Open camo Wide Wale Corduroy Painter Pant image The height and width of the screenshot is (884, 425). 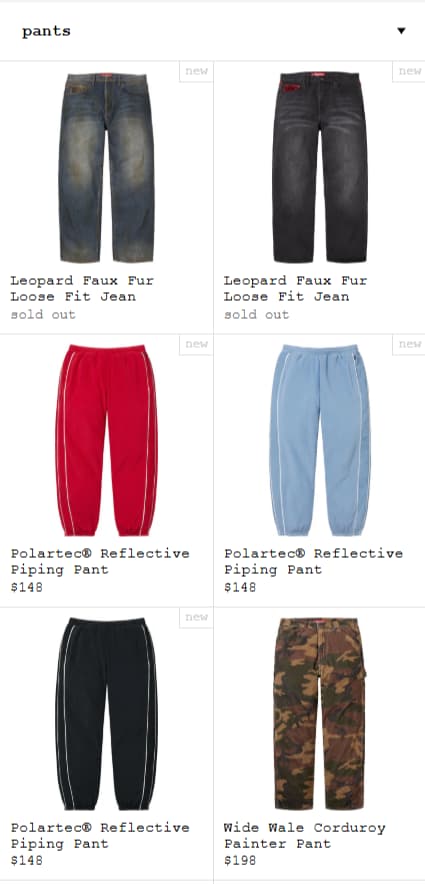(320, 714)
